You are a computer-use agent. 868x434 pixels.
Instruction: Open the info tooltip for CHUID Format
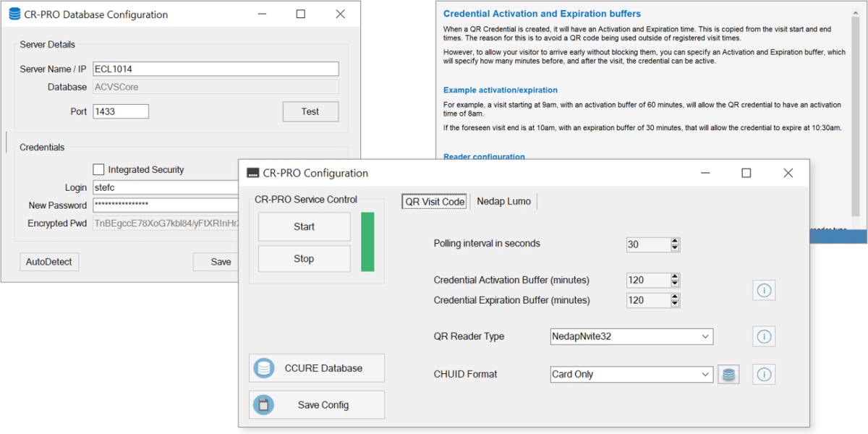point(764,374)
